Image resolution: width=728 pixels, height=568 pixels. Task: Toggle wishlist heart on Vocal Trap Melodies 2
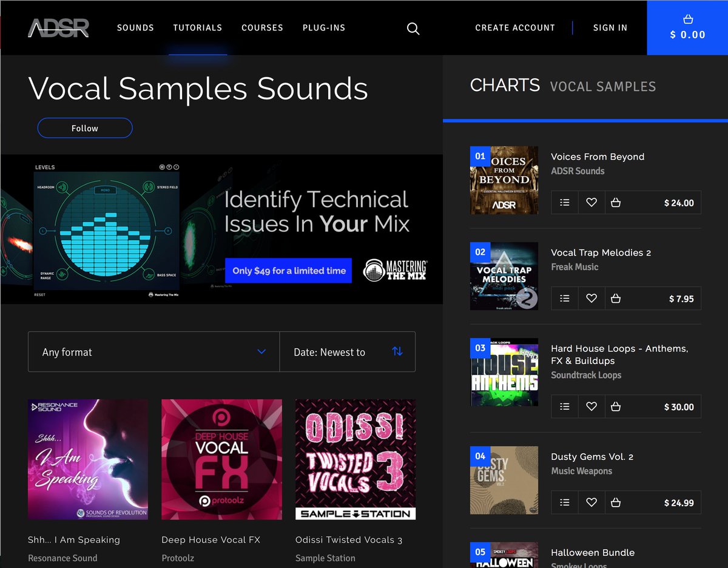click(591, 298)
